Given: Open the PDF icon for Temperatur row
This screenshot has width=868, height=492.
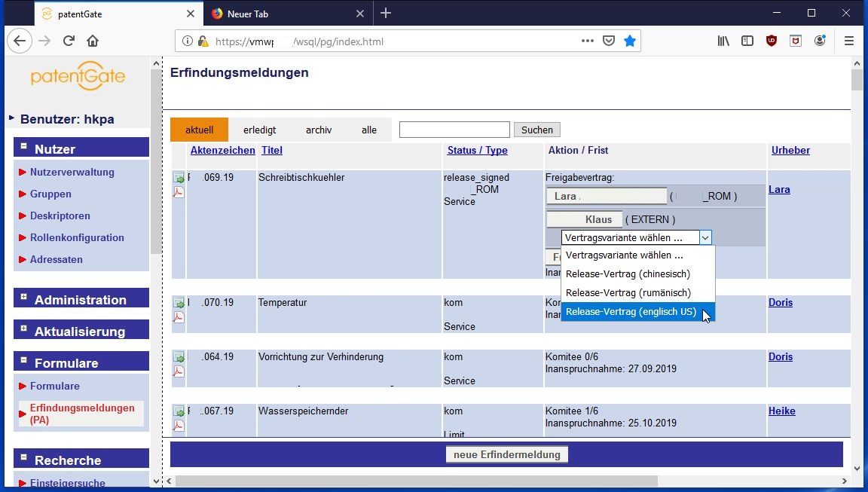Looking at the screenshot, I should point(179,317).
